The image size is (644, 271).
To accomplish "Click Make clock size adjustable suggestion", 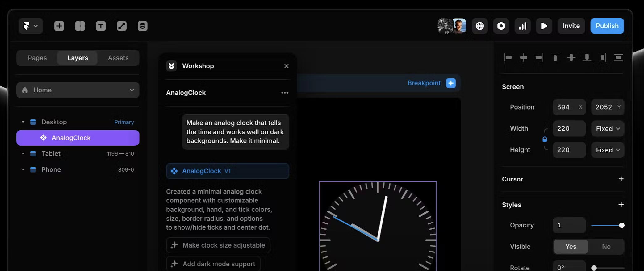I will coord(218,245).
